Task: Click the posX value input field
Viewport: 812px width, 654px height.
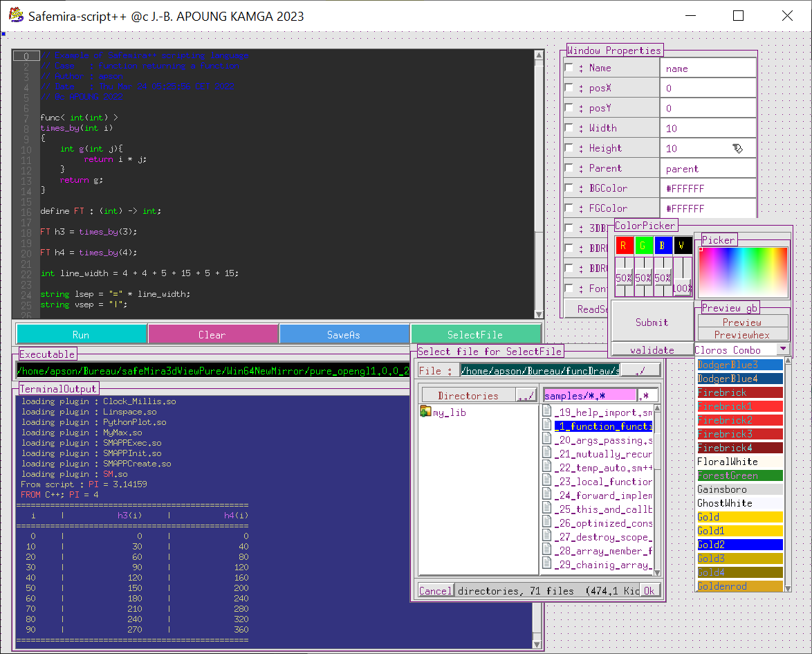Action: (708, 88)
